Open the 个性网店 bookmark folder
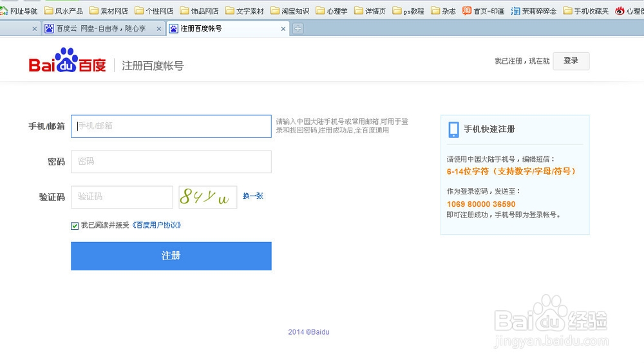This screenshot has width=644, height=363. [x=154, y=11]
